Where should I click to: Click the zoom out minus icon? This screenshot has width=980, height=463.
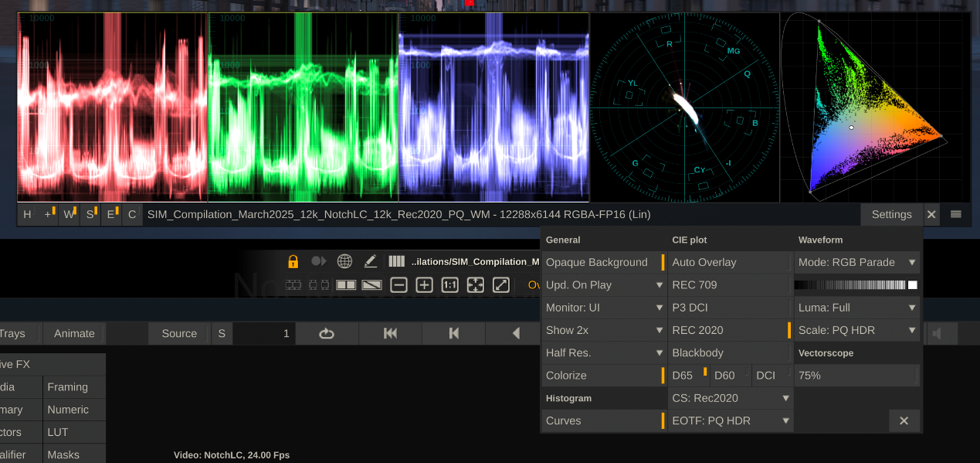click(398, 284)
